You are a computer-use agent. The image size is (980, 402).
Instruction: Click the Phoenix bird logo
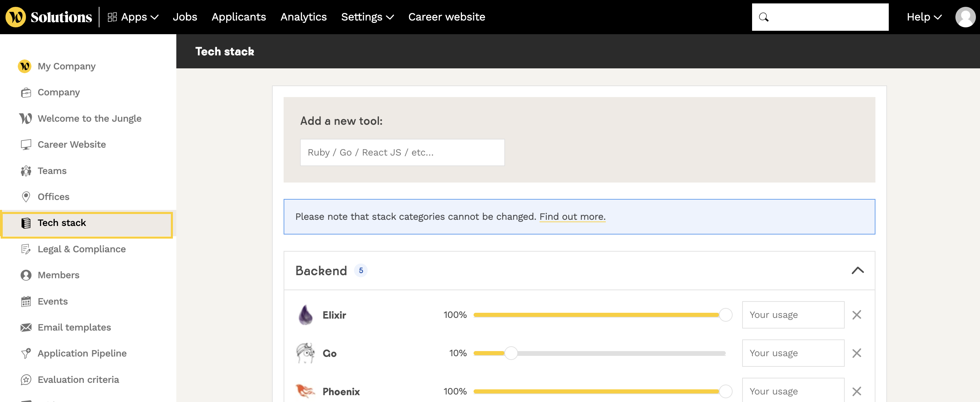tap(305, 391)
